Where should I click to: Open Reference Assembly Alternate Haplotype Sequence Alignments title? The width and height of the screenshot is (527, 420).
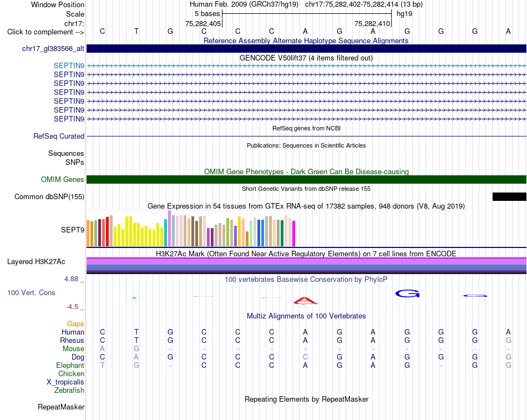pyautogui.click(x=306, y=41)
